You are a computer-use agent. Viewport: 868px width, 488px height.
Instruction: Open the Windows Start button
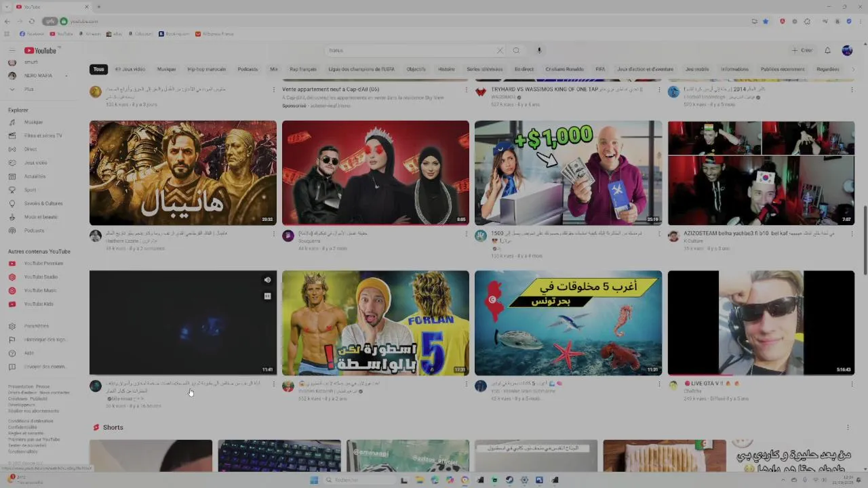pos(314,480)
